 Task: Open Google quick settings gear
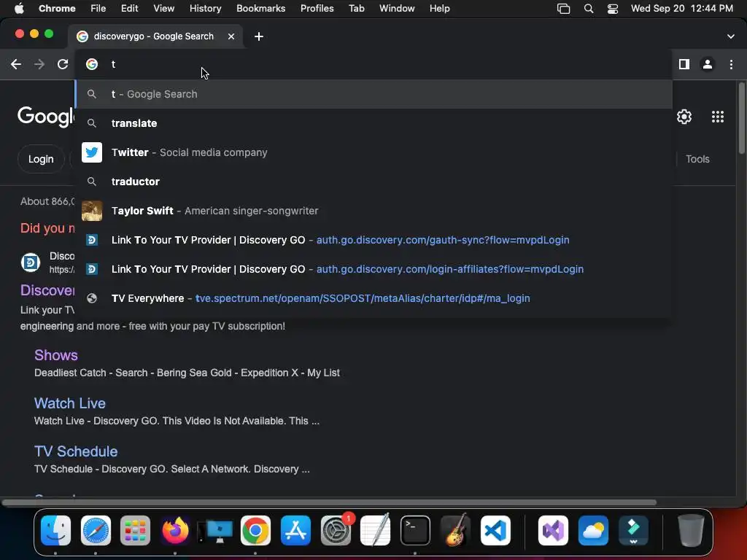click(x=684, y=117)
